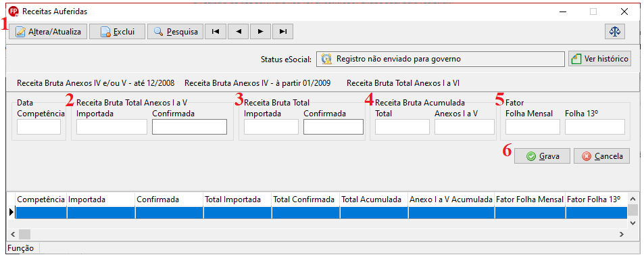Click Importada field under Receita Bruta Total

[271, 127]
